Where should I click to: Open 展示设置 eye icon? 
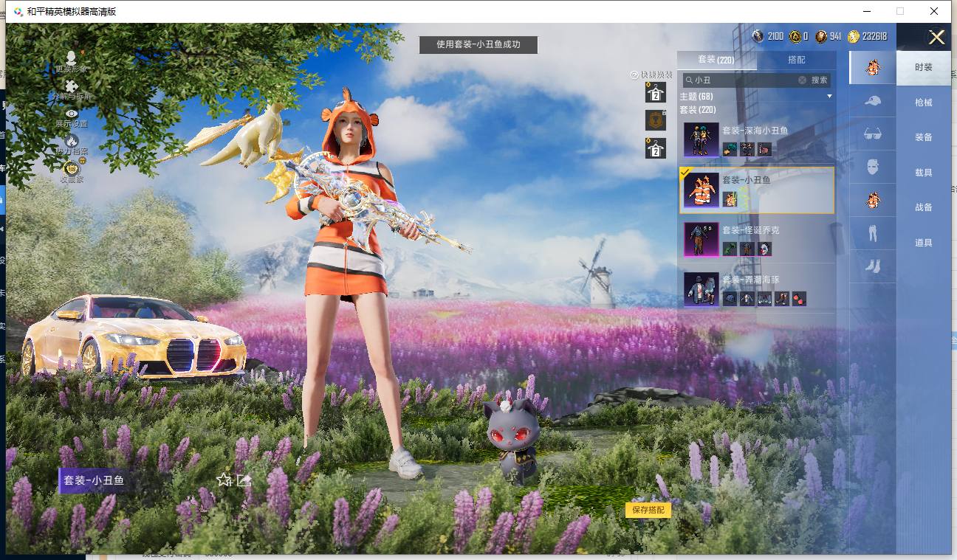pyautogui.click(x=72, y=114)
